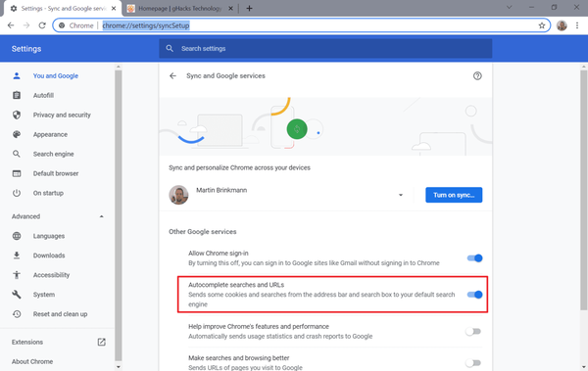Switch to the gHacks Technology Homepage tab

coord(180,8)
